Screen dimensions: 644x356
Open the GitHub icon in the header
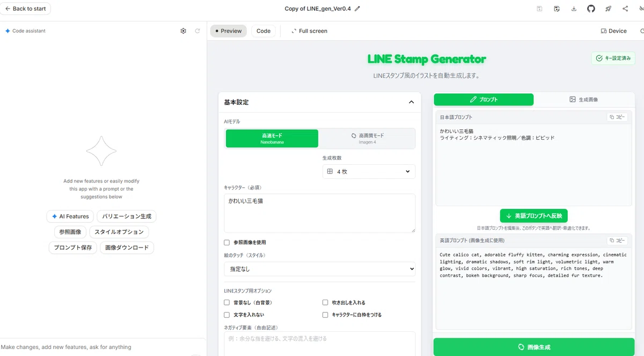[591, 9]
